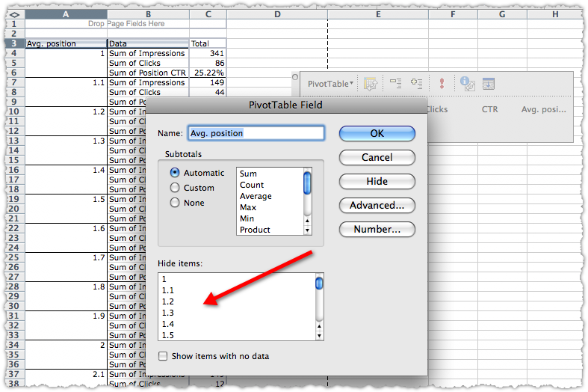This screenshot has height=392, width=588.
Task: Select column F header
Action: 453,14
